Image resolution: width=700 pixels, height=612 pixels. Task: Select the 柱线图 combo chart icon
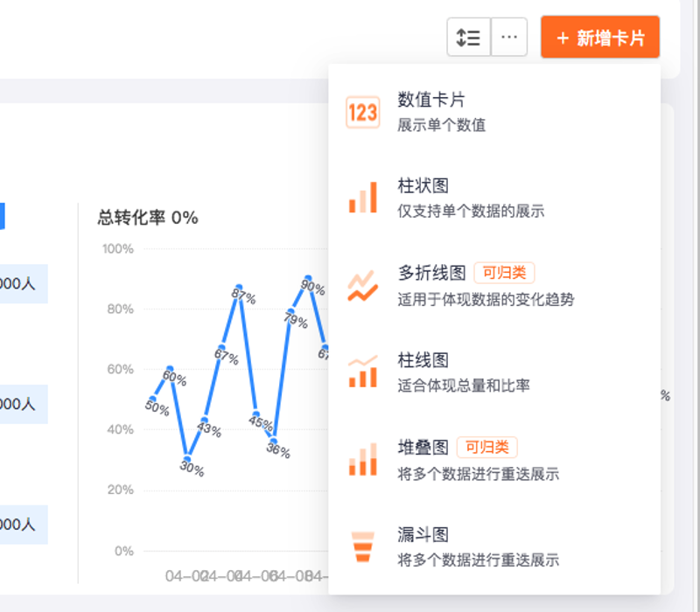[x=362, y=371]
